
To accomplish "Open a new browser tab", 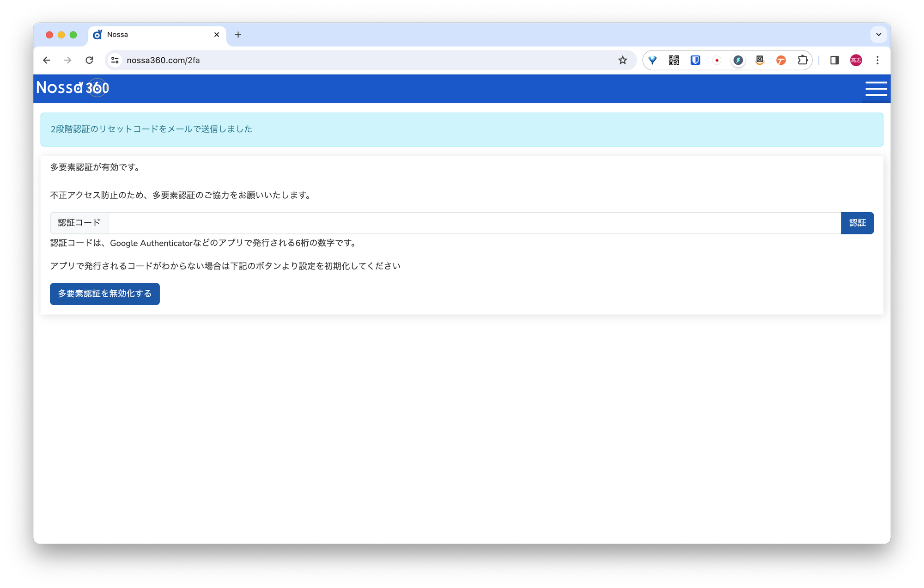I will (238, 35).
